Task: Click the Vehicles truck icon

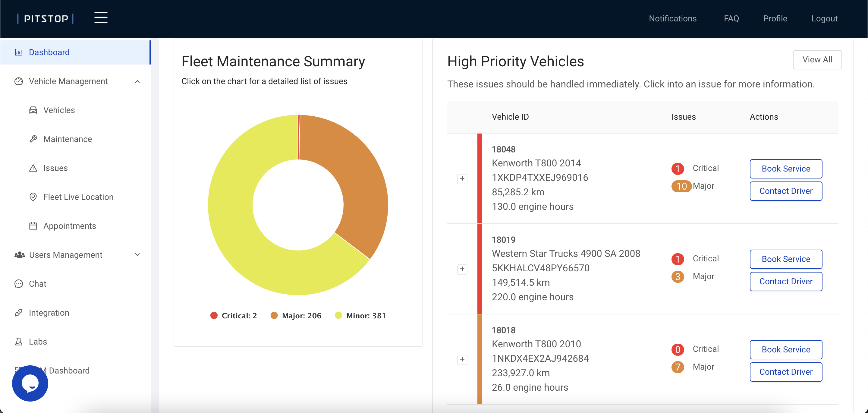Action: coord(33,110)
